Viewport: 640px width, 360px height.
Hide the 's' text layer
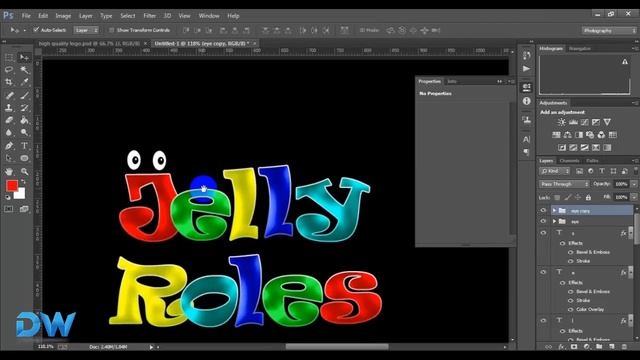[x=543, y=233]
